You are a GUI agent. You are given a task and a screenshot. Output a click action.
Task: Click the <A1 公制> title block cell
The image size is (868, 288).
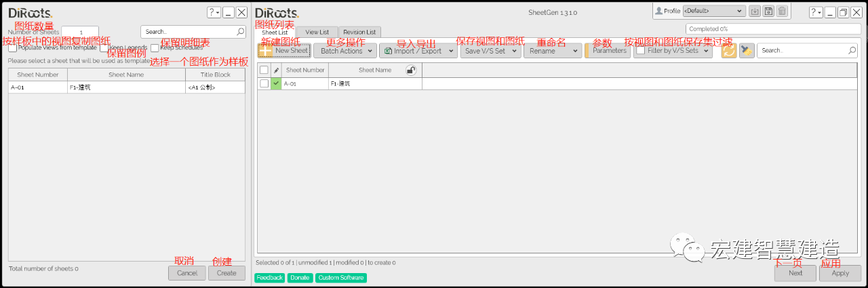tap(216, 87)
